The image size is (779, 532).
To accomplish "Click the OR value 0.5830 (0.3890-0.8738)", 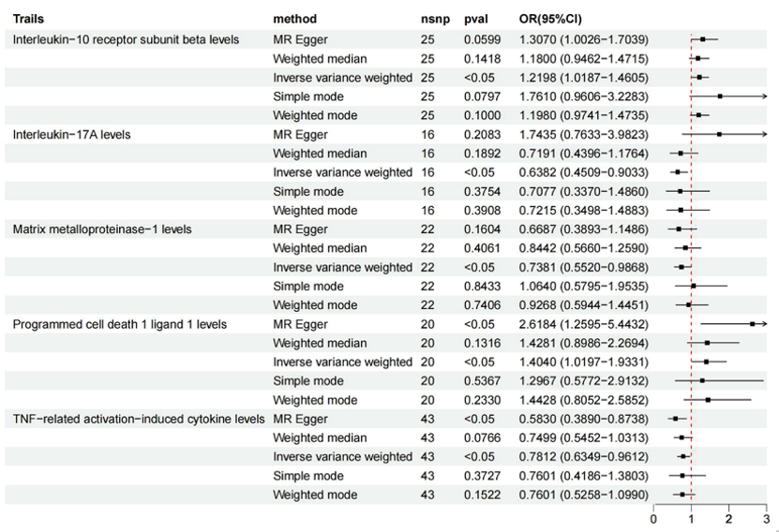I will tap(583, 419).
